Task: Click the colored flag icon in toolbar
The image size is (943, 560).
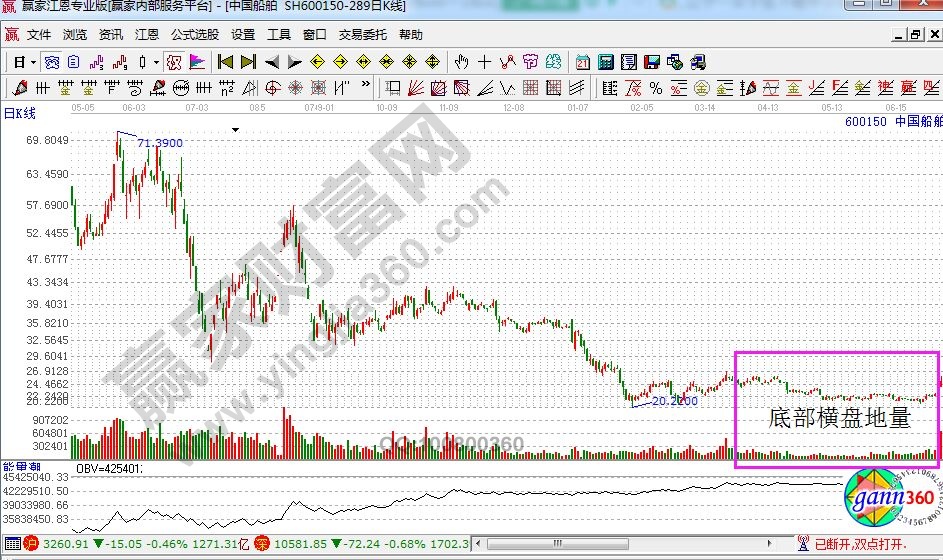Action: click(197, 62)
